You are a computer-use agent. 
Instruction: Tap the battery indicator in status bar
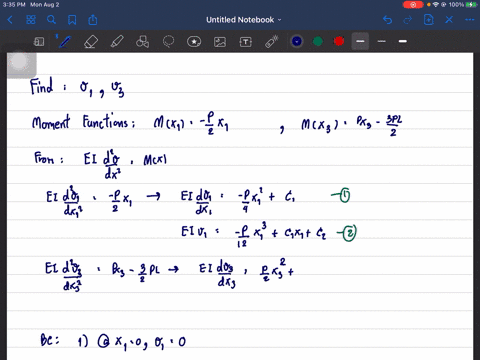click(472, 5)
